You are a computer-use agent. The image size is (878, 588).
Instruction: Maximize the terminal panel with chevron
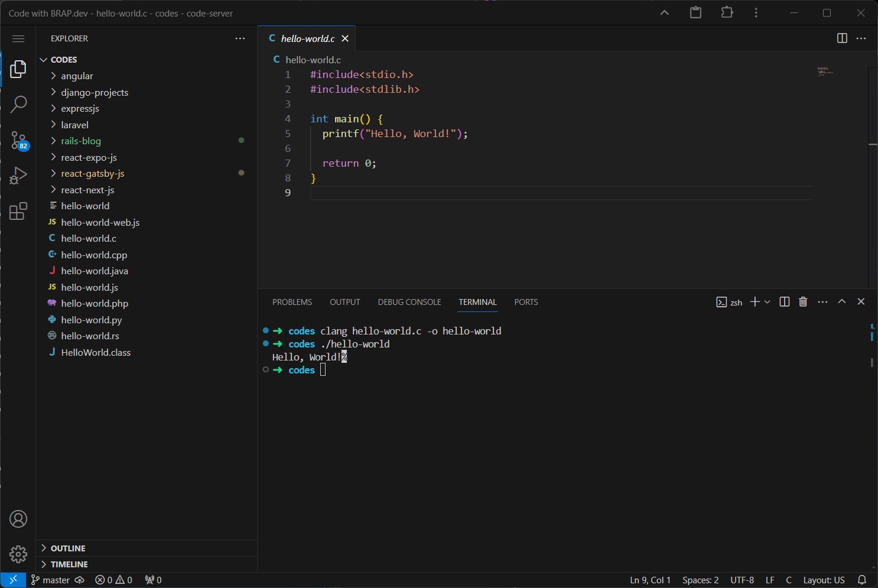842,301
